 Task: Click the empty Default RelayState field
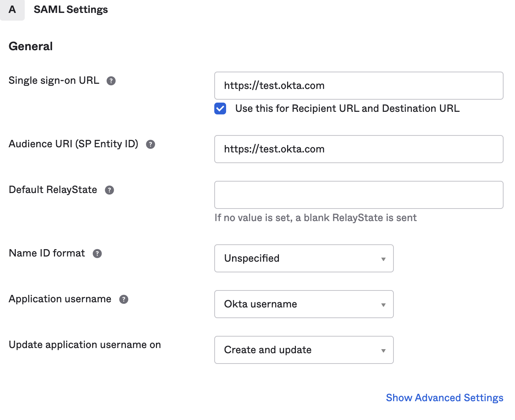tap(358, 195)
